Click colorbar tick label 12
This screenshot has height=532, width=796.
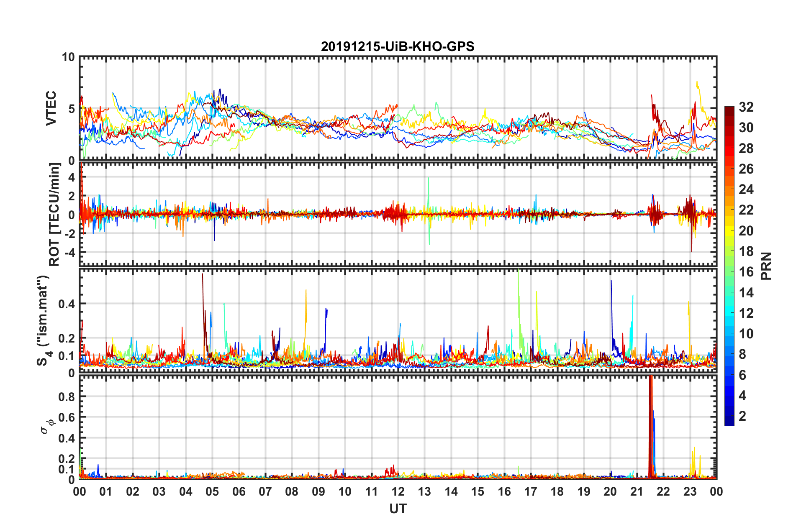746,313
